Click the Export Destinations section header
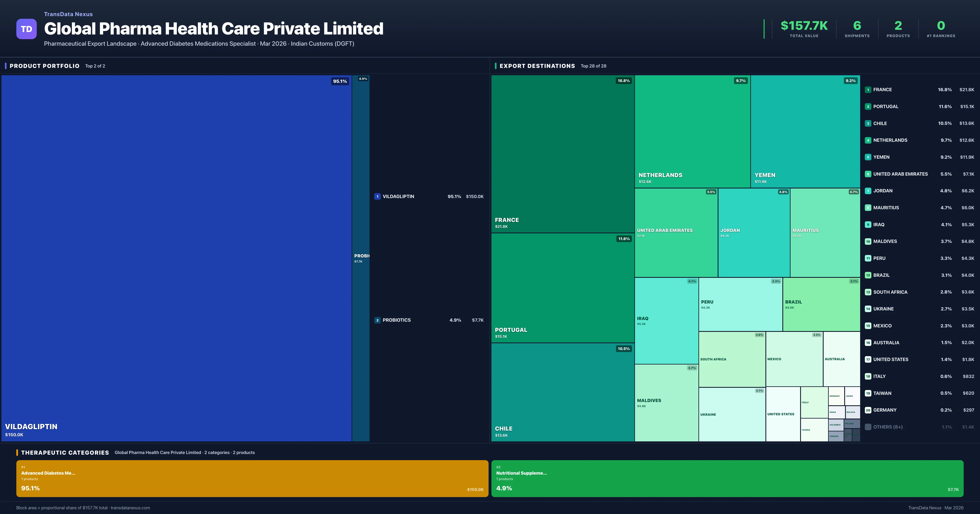This screenshot has height=514, width=980. click(537, 66)
